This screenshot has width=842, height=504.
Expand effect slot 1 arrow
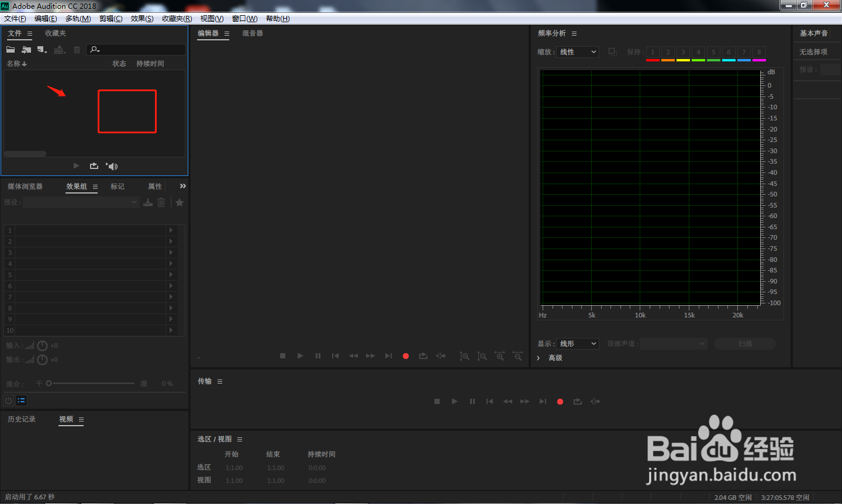pos(171,230)
